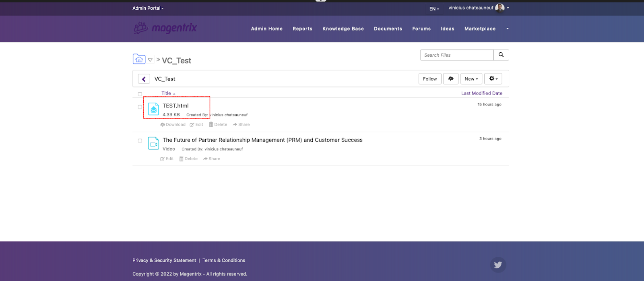Click the Twitter icon in footer
The image size is (644, 281).
[x=498, y=264]
